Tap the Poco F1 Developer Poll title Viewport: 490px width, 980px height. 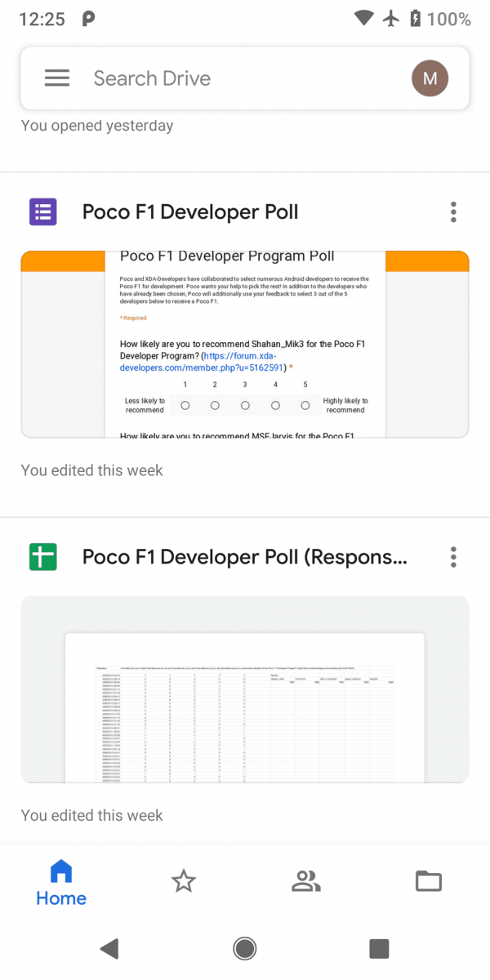pyautogui.click(x=189, y=212)
